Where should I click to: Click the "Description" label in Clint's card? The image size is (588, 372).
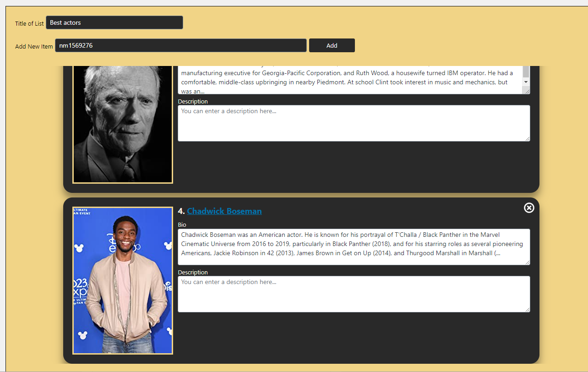[193, 101]
